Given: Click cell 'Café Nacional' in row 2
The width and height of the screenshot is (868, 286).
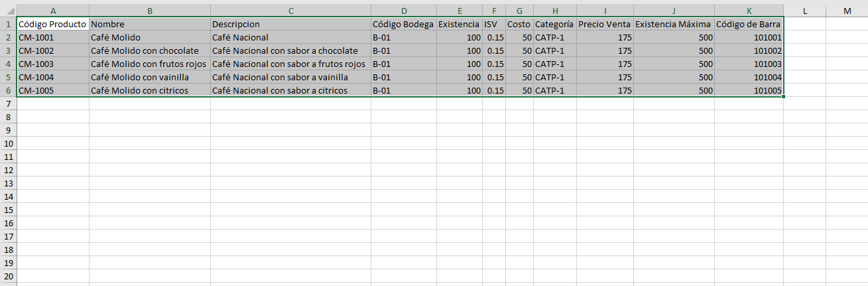Looking at the screenshot, I should click(290, 37).
